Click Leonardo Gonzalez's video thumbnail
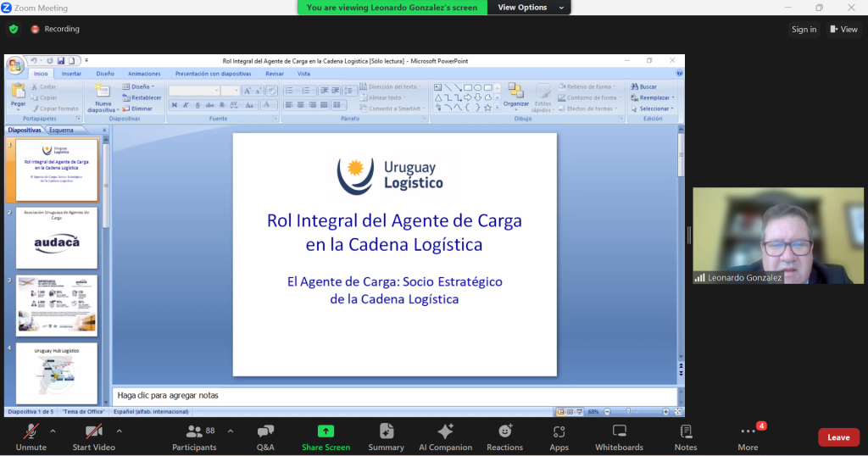Viewport: 868px width, 456px height. coord(777,235)
